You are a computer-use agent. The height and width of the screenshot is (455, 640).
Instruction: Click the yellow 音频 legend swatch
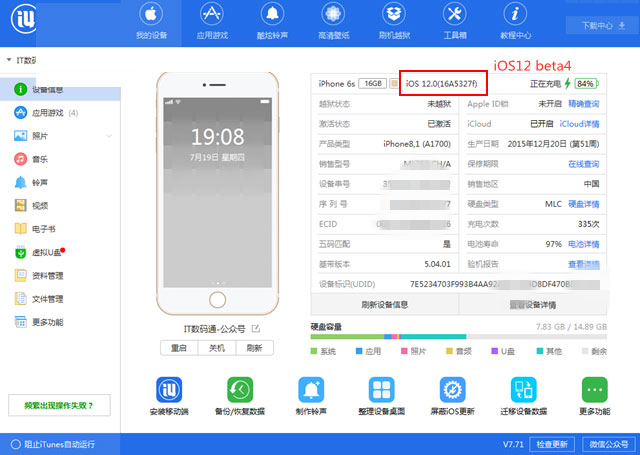pos(449,351)
